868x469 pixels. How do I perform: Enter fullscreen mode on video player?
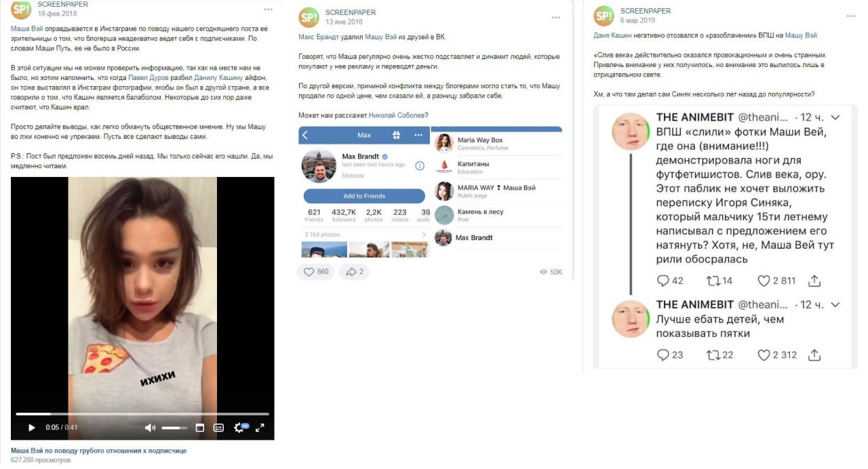(x=260, y=428)
